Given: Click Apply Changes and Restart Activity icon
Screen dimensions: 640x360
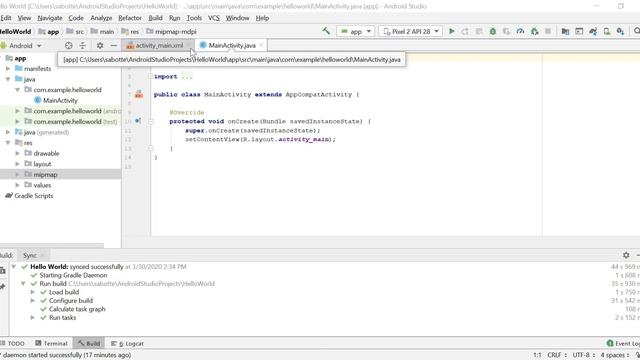Looking at the screenshot, I should tap(465, 31).
